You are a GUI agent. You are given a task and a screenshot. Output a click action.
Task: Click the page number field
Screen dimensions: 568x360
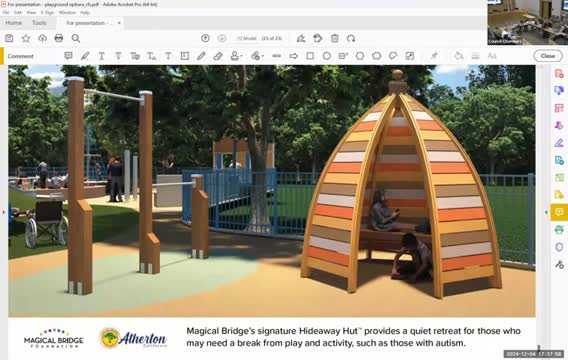pyautogui.click(x=246, y=38)
